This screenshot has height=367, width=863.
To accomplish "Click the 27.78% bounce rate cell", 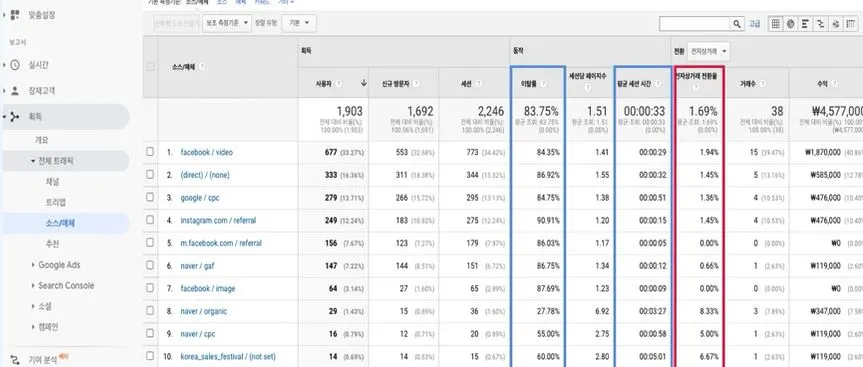I will pos(548,311).
